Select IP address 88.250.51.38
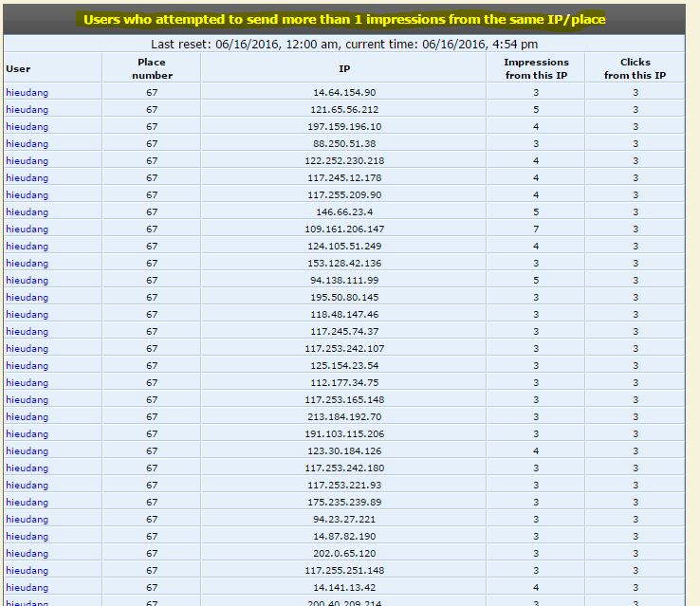This screenshot has width=700, height=606. 344,144
